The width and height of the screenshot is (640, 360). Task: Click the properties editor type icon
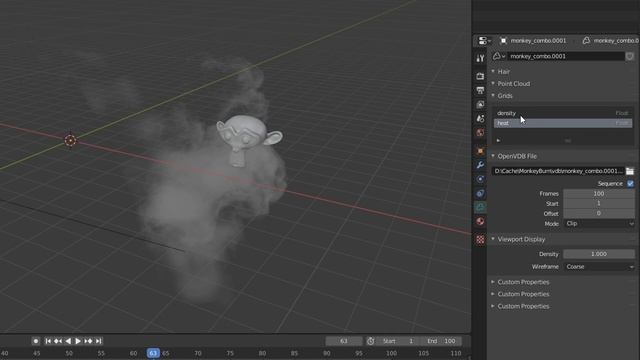click(x=484, y=40)
